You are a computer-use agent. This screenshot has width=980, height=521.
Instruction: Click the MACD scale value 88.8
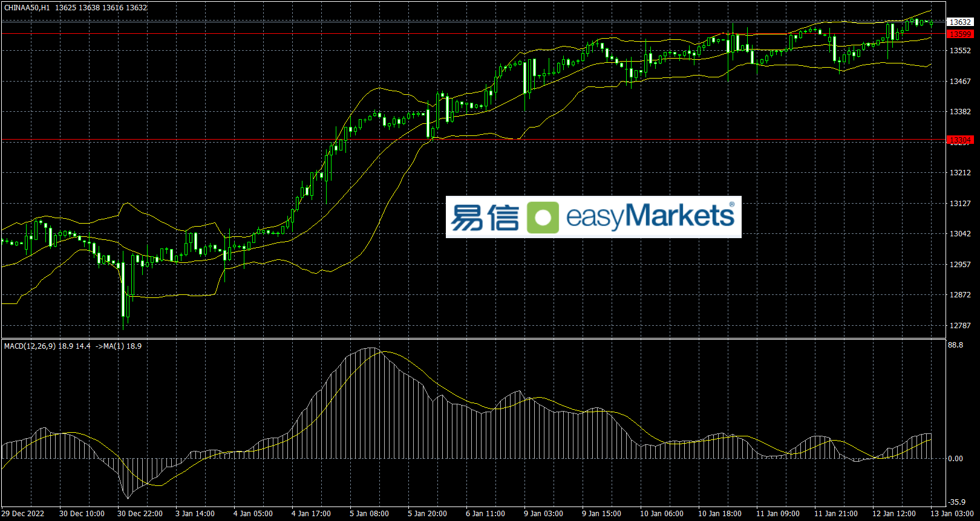pos(956,345)
